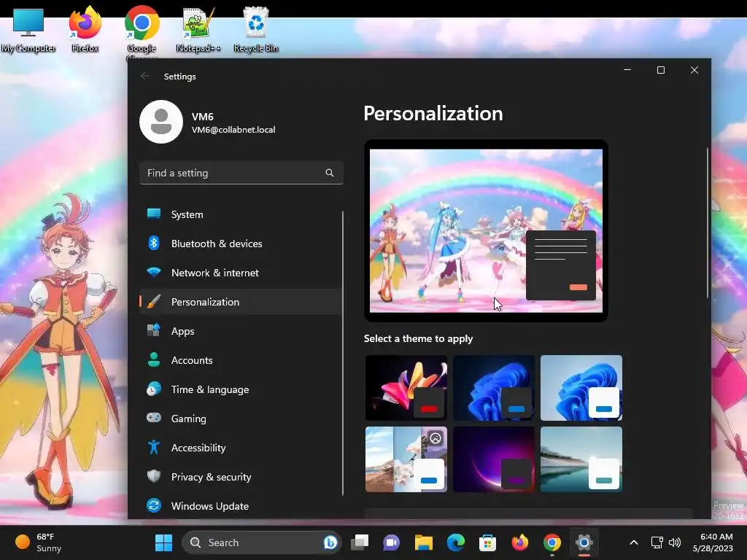The image size is (747, 560).
Task: Click the Time & language clock icon
Action: click(153, 389)
